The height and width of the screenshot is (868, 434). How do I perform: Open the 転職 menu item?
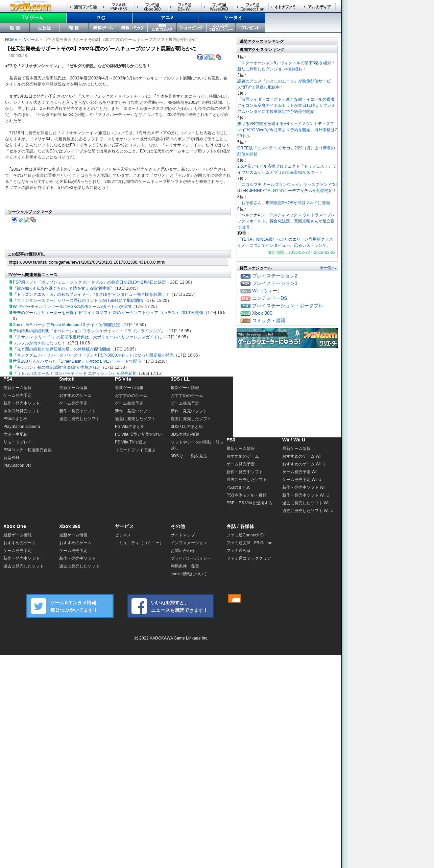74,28
